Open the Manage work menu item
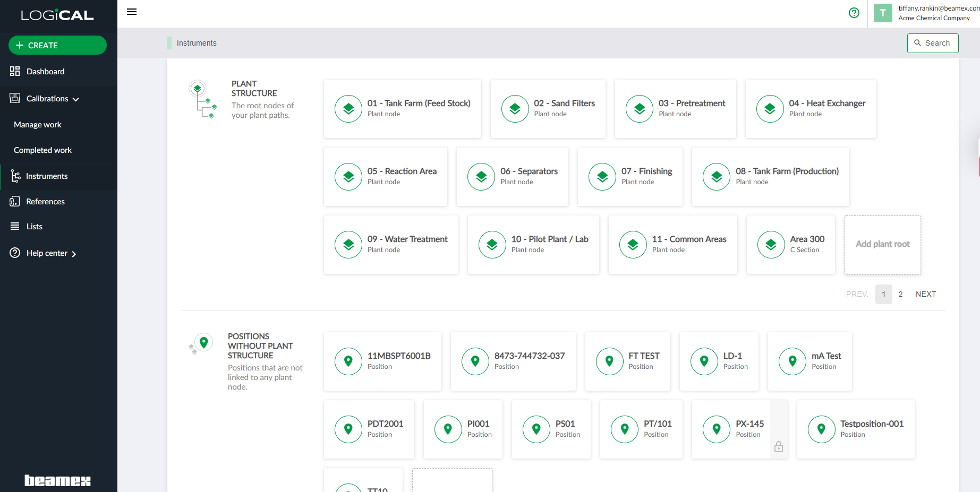This screenshot has height=492, width=980. coord(38,125)
